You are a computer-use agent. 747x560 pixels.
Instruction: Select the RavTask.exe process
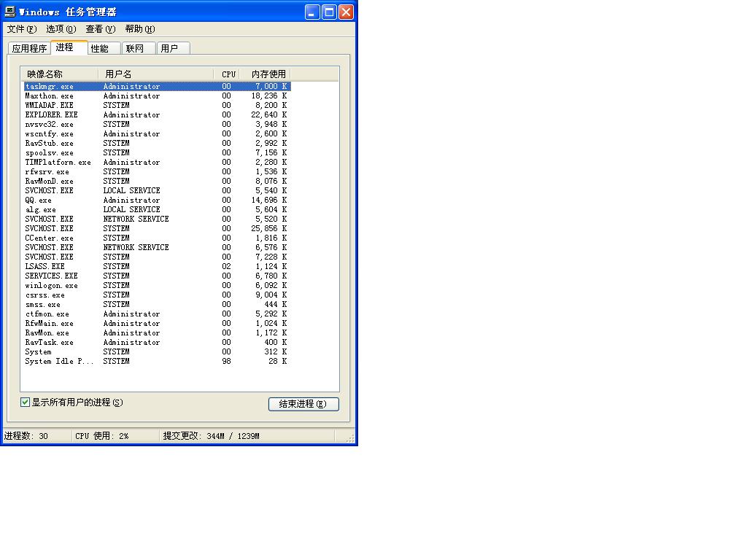click(158, 343)
